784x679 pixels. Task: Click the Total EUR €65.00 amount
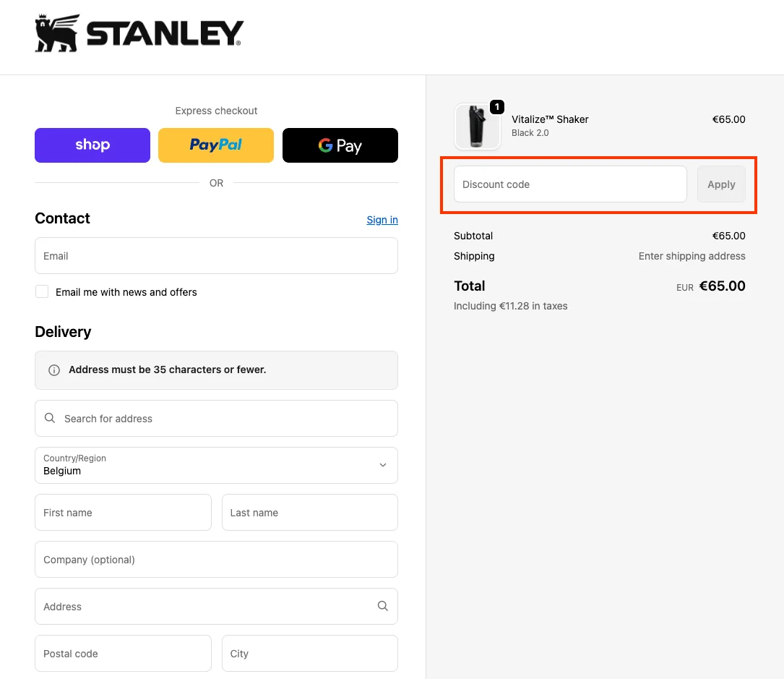[710, 286]
